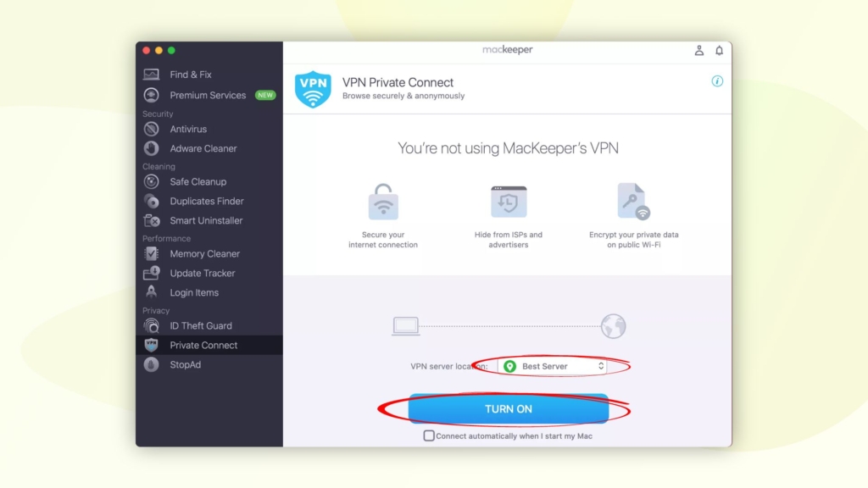Select Private Connect in the sidebar
This screenshot has height=488, width=868.
209,346
